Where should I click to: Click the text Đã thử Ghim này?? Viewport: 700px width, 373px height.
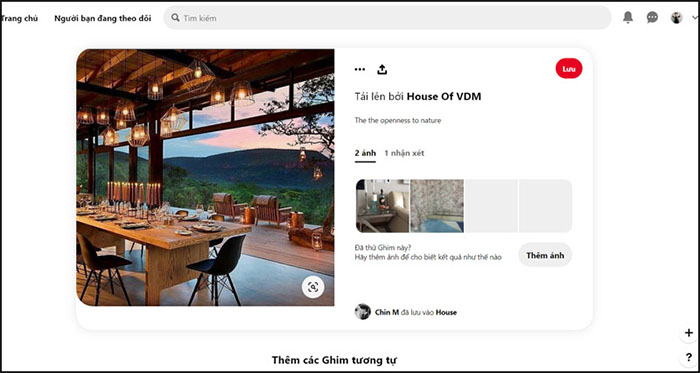point(383,247)
